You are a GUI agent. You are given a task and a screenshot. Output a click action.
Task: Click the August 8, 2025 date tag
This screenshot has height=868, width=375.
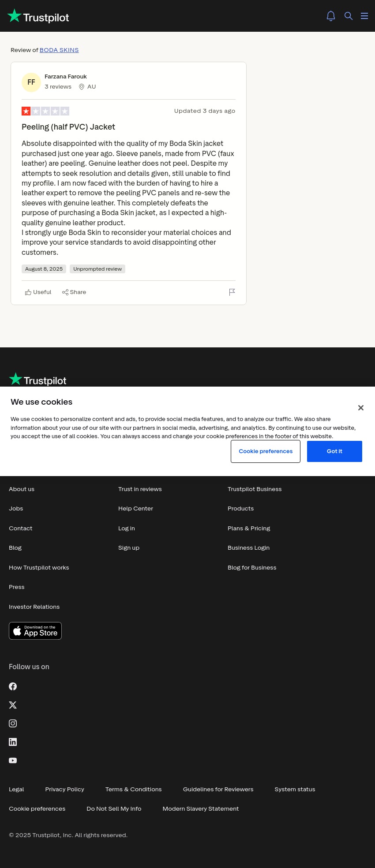44,269
